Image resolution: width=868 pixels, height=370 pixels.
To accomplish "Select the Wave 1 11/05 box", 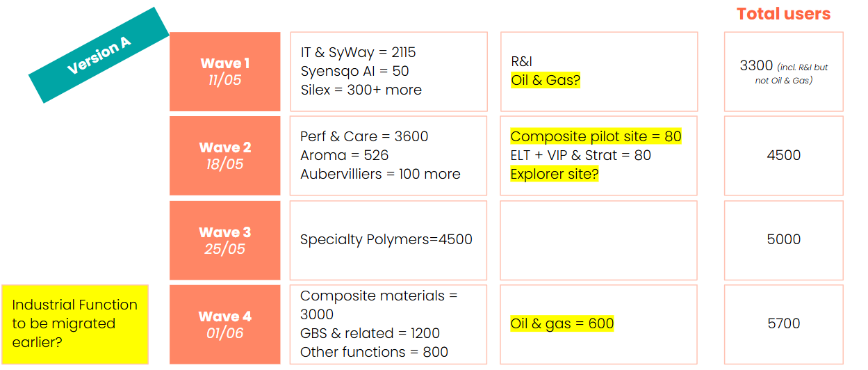I will click(x=224, y=72).
